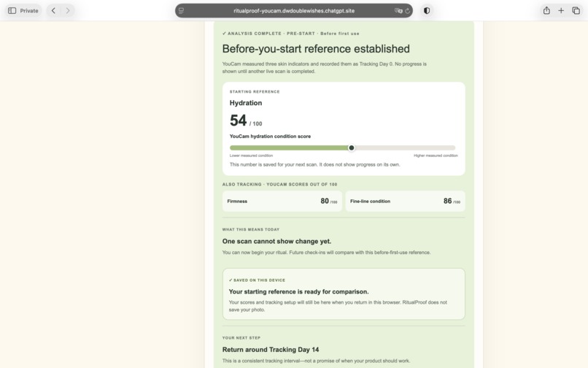Click the 86 fine-line score value
Viewport: 588px width, 368px height.
[447, 202]
